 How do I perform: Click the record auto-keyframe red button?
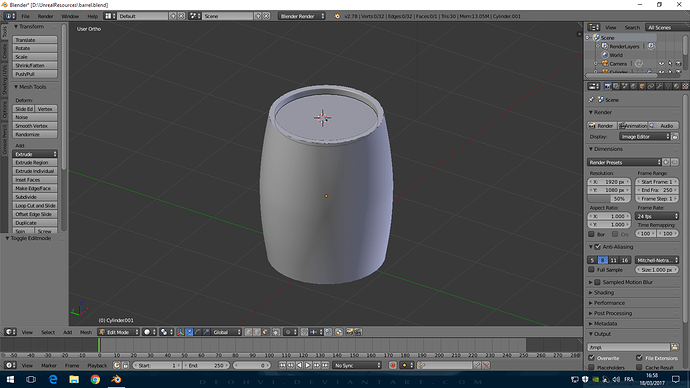pyautogui.click(x=393, y=365)
